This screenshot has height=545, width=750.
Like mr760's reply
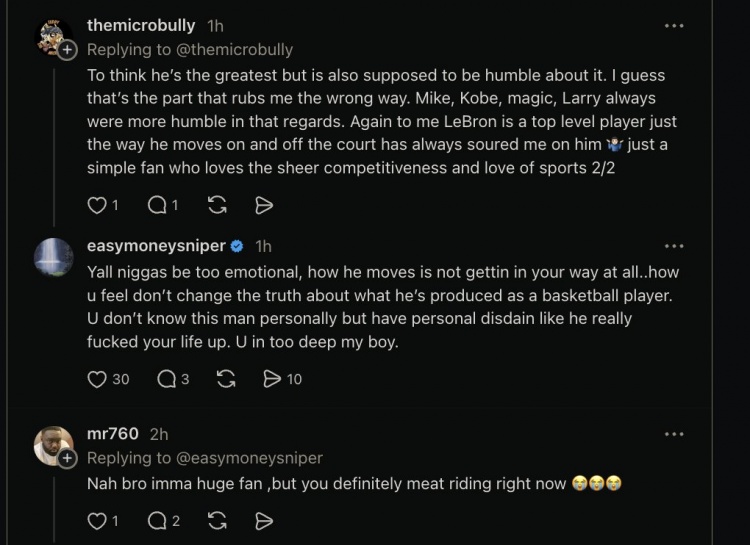97,521
